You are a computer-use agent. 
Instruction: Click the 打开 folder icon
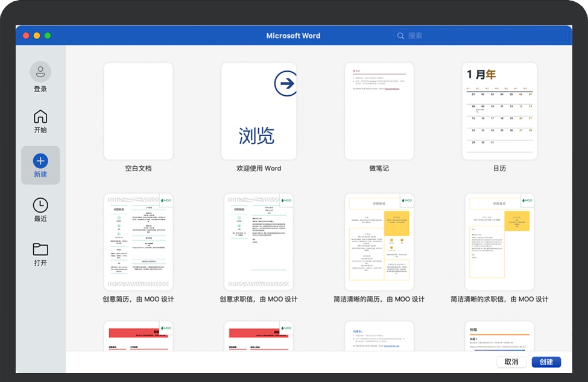[40, 249]
